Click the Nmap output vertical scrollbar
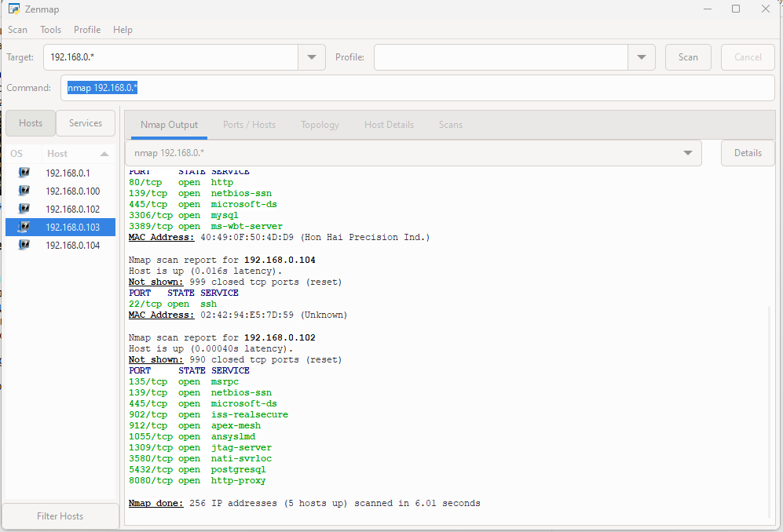The image size is (783, 532). [769, 408]
